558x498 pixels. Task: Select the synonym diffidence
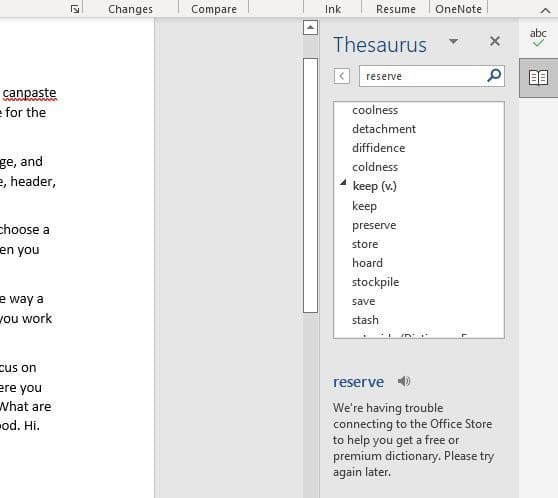pyautogui.click(x=379, y=148)
